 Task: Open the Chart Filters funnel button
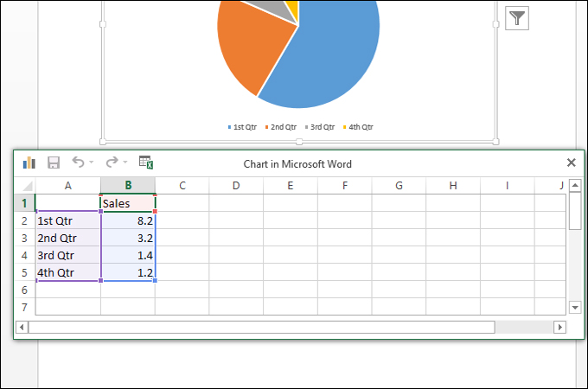tap(517, 18)
